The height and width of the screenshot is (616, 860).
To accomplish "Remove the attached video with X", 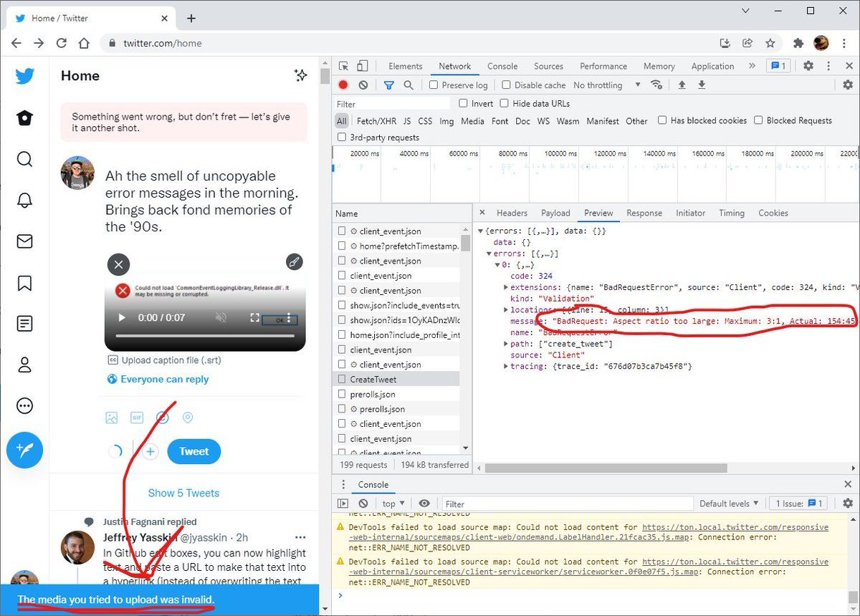I will coord(118,264).
